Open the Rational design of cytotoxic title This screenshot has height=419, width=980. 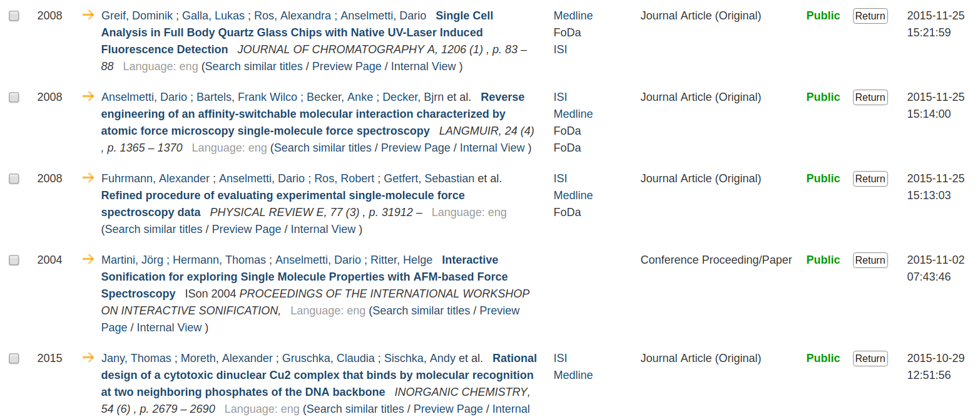[x=317, y=375]
